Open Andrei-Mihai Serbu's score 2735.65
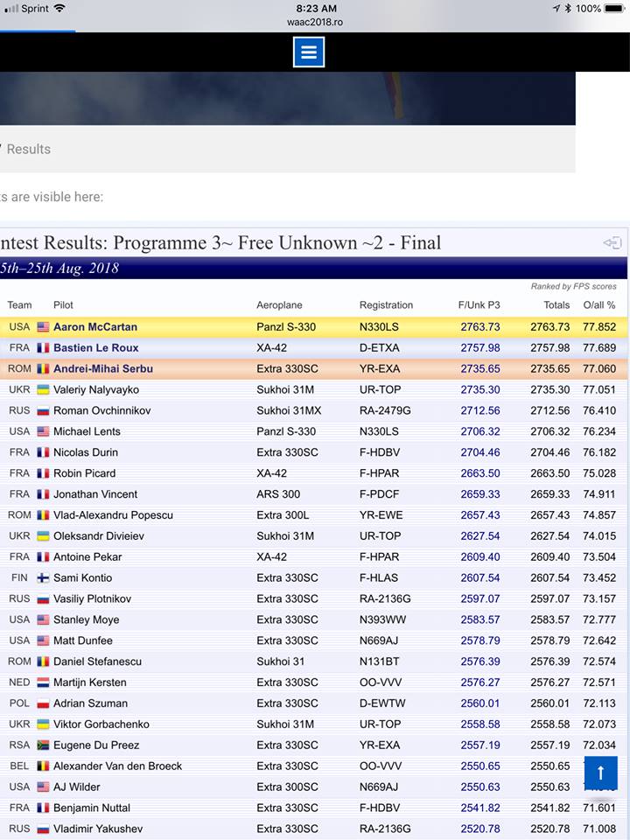 point(480,368)
